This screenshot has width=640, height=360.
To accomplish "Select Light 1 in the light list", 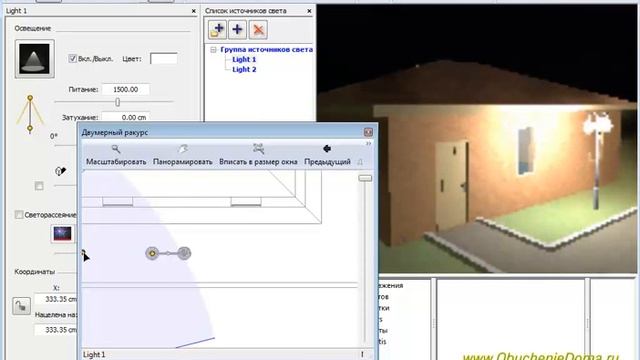I will pyautogui.click(x=244, y=60).
